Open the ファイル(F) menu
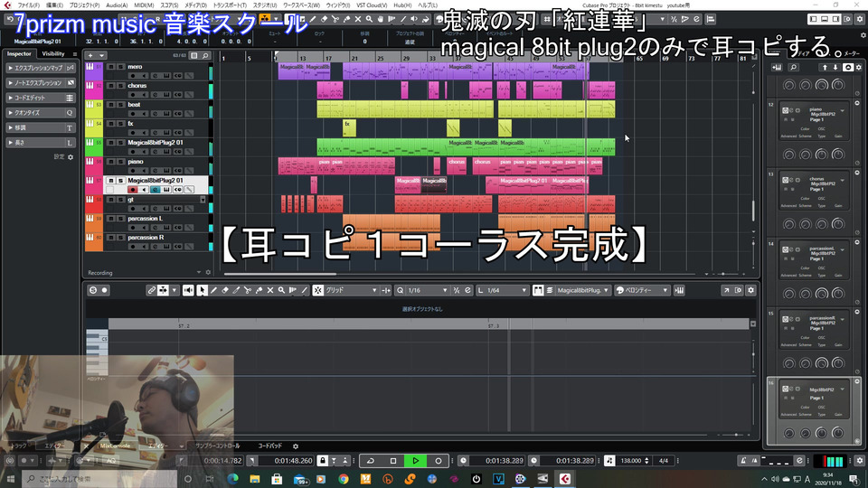Screen dimensions: 868x488 point(28,5)
